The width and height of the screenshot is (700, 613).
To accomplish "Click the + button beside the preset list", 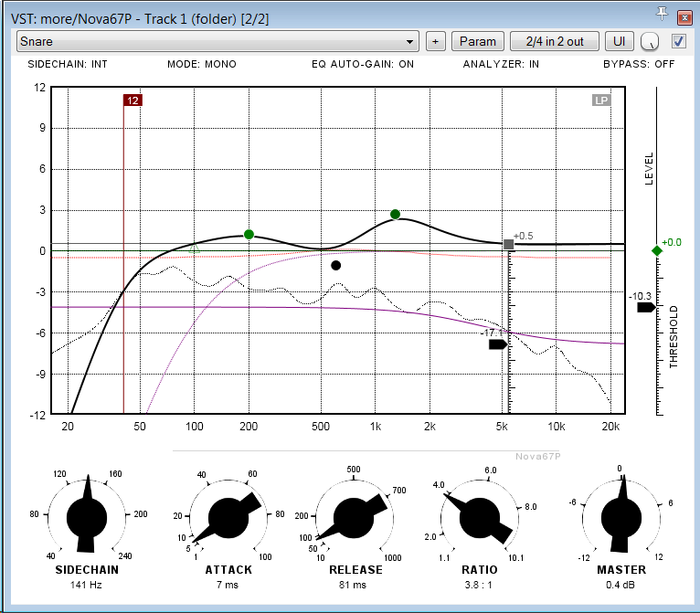I will point(435,41).
